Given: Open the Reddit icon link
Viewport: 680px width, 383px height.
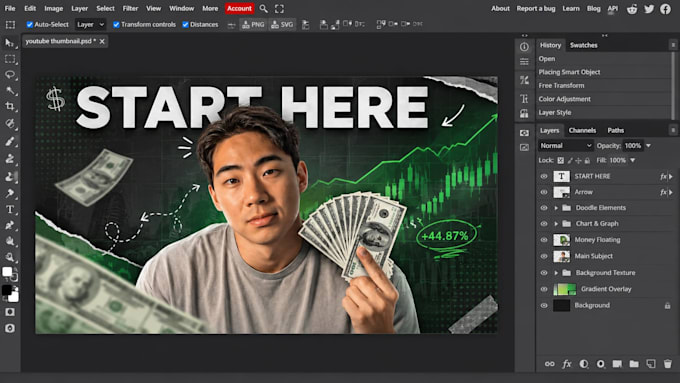Looking at the screenshot, I should [632, 9].
